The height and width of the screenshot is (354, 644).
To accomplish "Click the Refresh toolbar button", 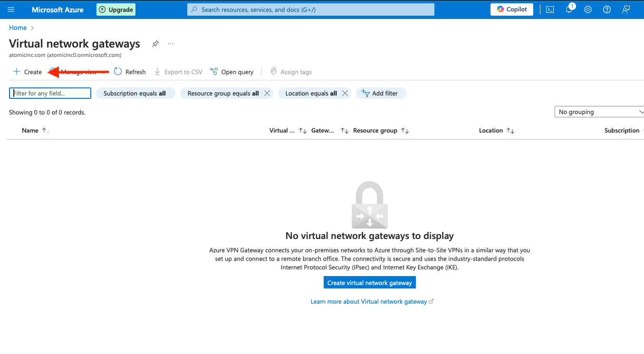I will coord(130,72).
